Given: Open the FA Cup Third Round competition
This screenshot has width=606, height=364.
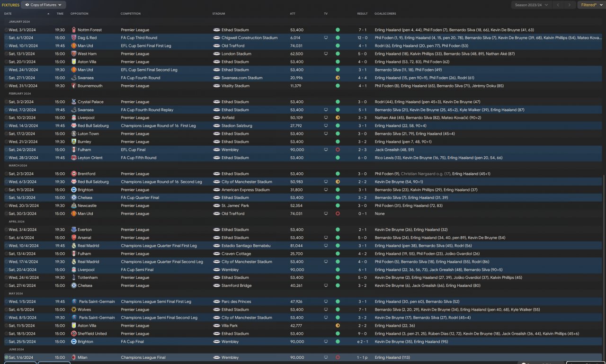Looking at the screenshot, I should [x=139, y=38].
